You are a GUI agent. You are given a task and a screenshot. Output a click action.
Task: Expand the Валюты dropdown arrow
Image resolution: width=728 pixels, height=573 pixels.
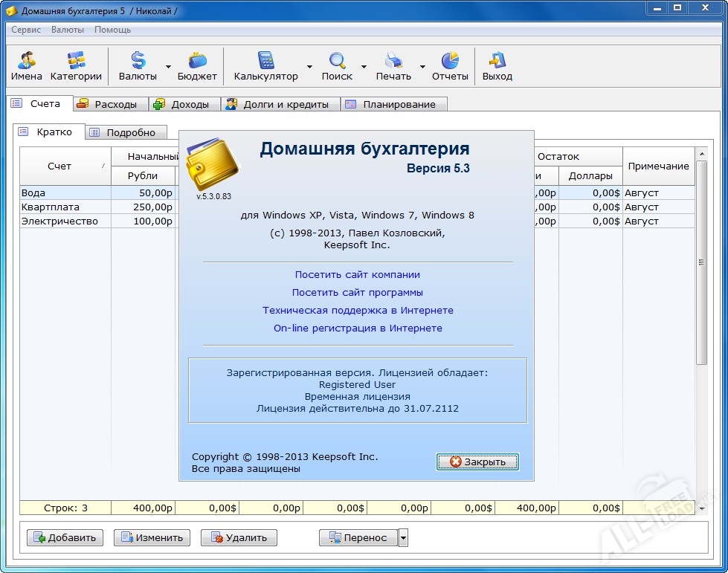(x=168, y=67)
